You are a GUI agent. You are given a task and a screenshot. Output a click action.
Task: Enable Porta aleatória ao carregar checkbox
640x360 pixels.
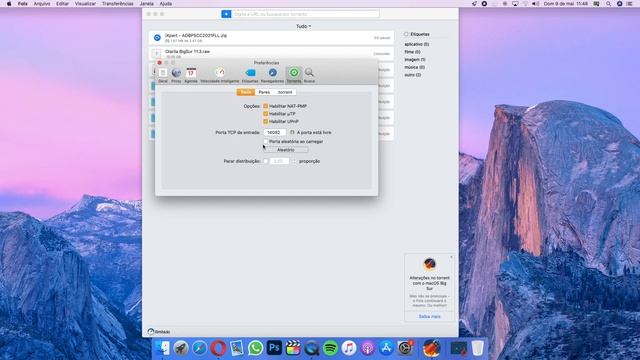point(266,141)
